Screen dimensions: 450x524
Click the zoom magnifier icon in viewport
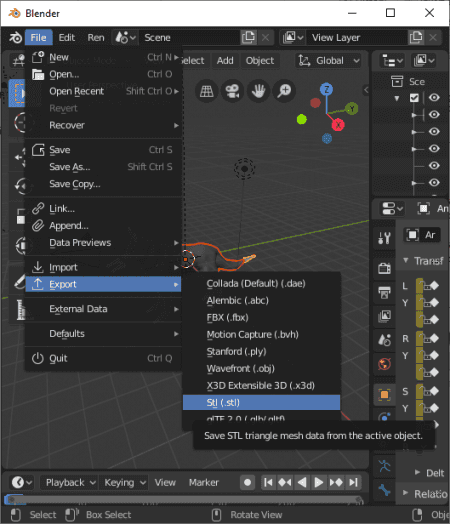[x=284, y=91]
